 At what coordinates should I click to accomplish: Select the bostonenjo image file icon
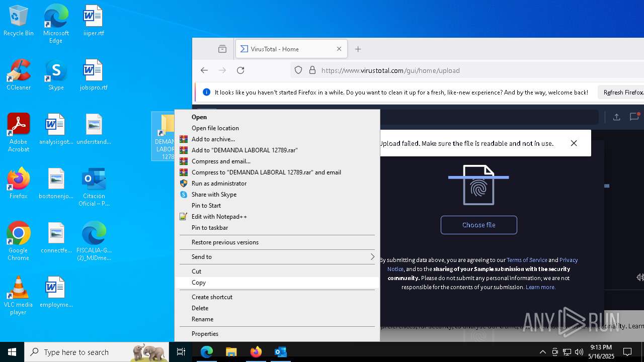pos(56,184)
